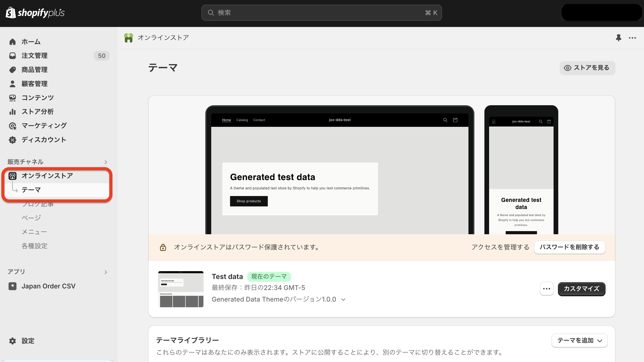The image size is (644, 362).
Task: Click the 50 orders count badge
Action: 102,56
